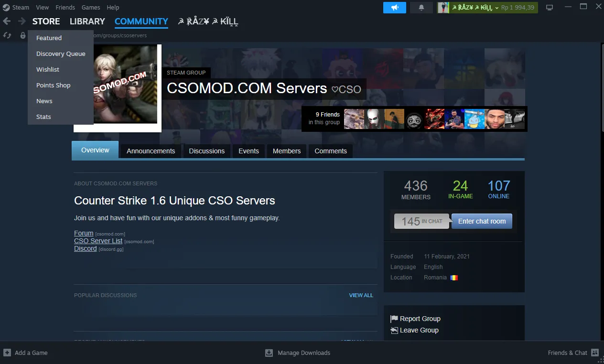Click the CSOMOD.COM Servers group title
Image resolution: width=604 pixels, height=364 pixels.
click(x=247, y=88)
